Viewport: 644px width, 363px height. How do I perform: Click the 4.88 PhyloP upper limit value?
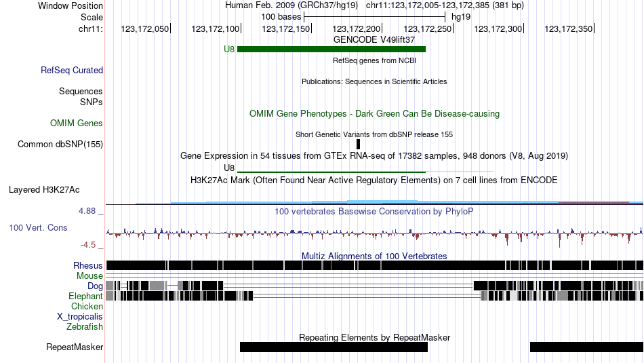coord(87,211)
